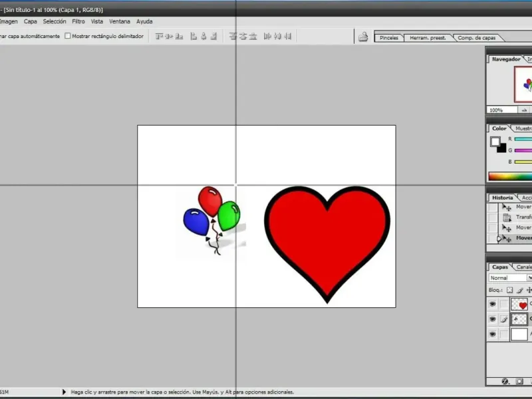Click the zoom out icon in Navegador
Screen dimensions: 532x399
point(524,110)
